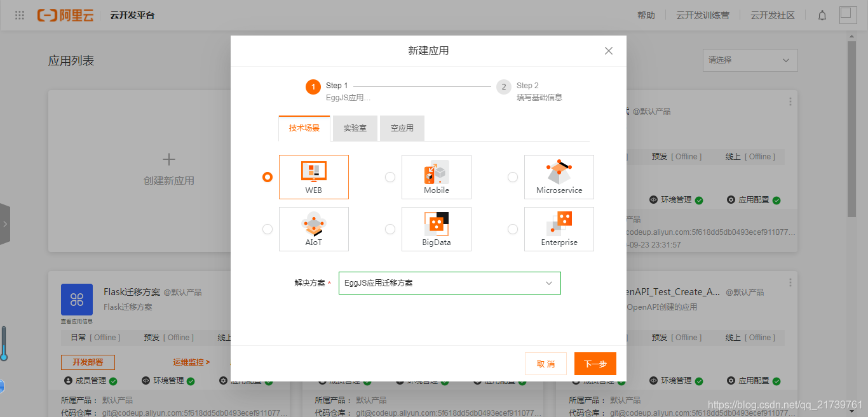Viewport: 868px width, 417px height.
Task: Open 云开发社区 in the top navigation
Action: (773, 15)
